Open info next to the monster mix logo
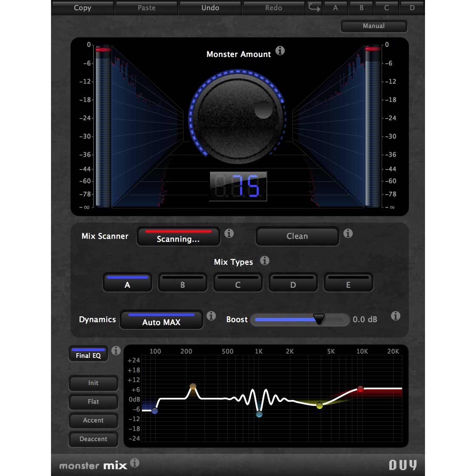The width and height of the screenshot is (476, 476). pos(135,465)
